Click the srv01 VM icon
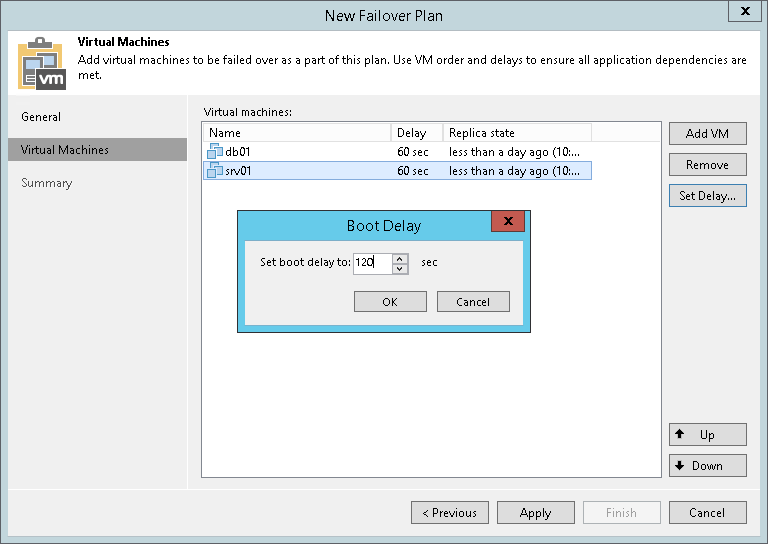Screen dimensions: 768x544 click(x=215, y=171)
